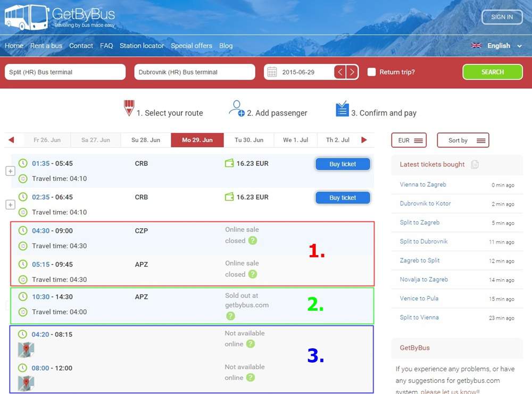
Task: Open the map thumbnail under 08:00 - 12:00
Action: coord(26,383)
